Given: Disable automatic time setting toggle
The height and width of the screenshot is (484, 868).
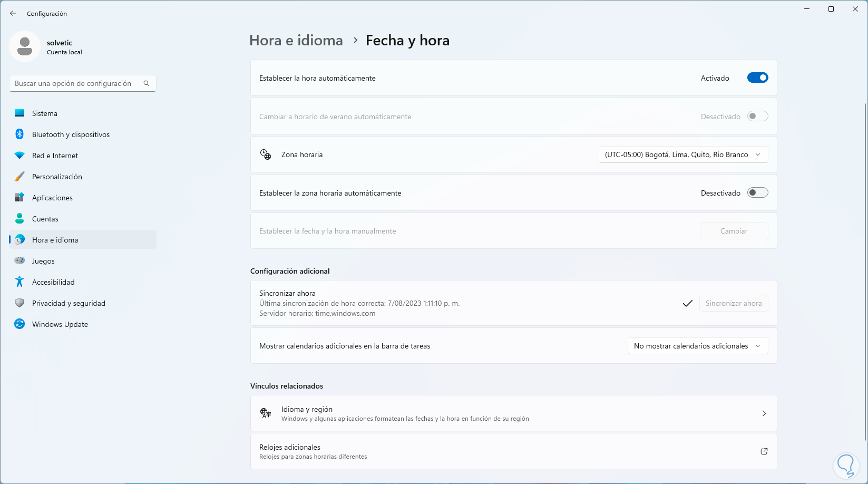Looking at the screenshot, I should pos(757,78).
